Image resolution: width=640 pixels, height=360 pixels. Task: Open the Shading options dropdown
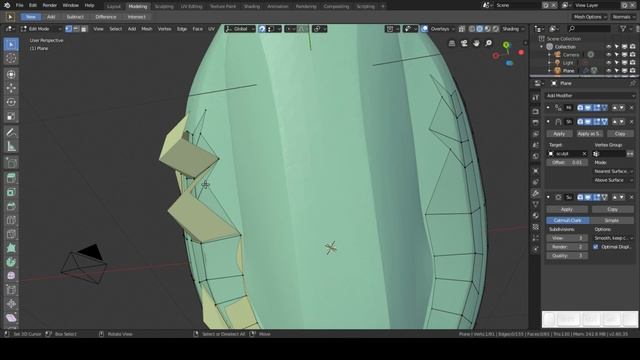(x=513, y=29)
